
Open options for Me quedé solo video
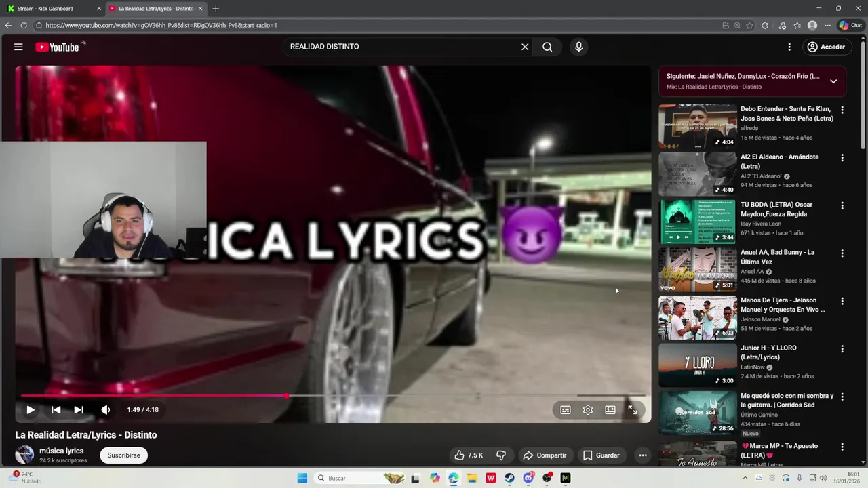[842, 396]
